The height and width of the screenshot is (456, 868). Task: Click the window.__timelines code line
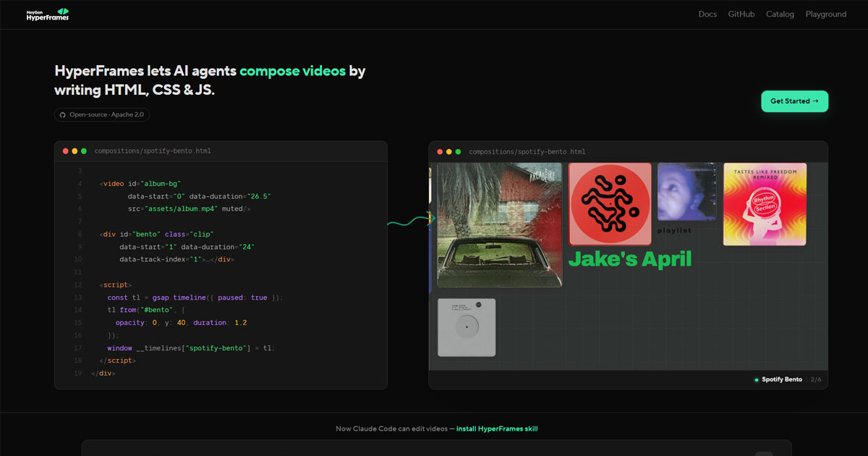click(x=191, y=347)
